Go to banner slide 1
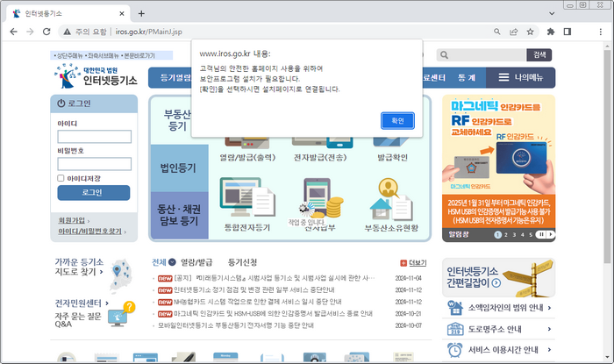Viewport: 614px width, 364px height. [x=497, y=235]
